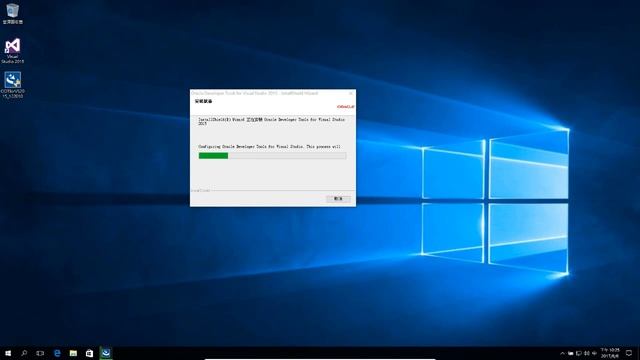Image resolution: width=640 pixels, height=360 pixels.
Task: Click the red Oracle logo in dialog
Action: click(345, 107)
